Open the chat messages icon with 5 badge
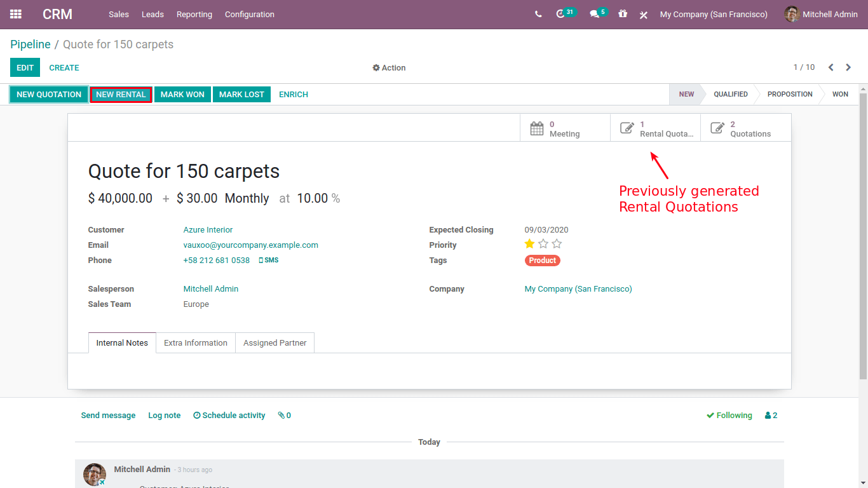 pyautogui.click(x=595, y=14)
